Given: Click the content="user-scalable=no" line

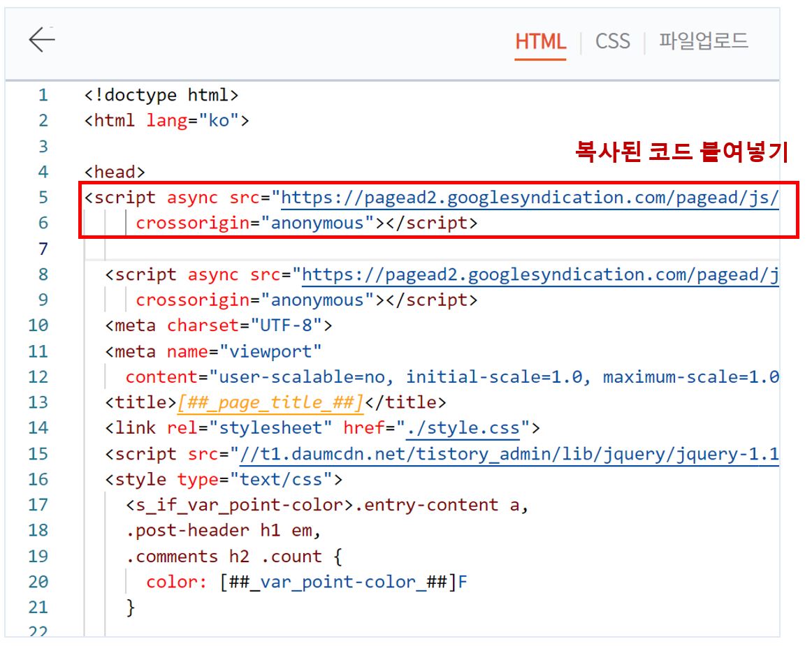Looking at the screenshot, I should 452,377.
